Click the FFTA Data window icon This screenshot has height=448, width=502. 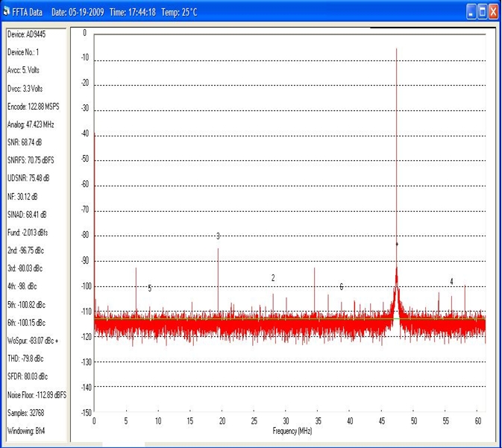coord(7,12)
